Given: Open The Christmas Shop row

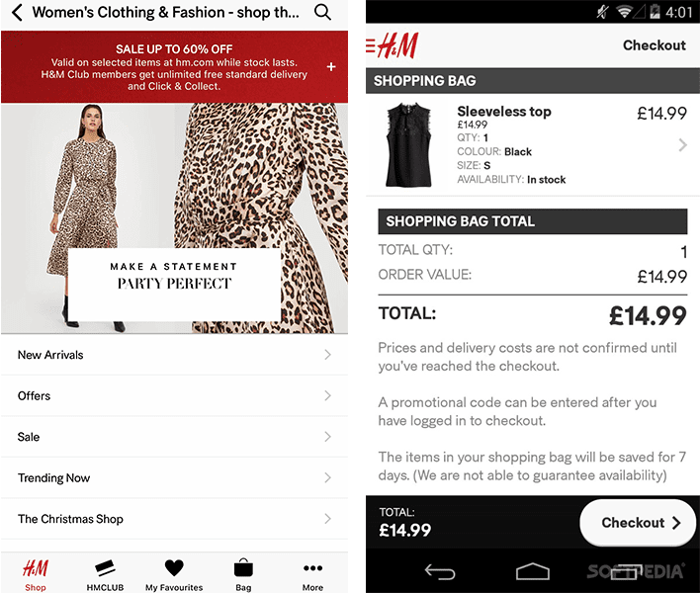Looking at the screenshot, I should (175, 519).
